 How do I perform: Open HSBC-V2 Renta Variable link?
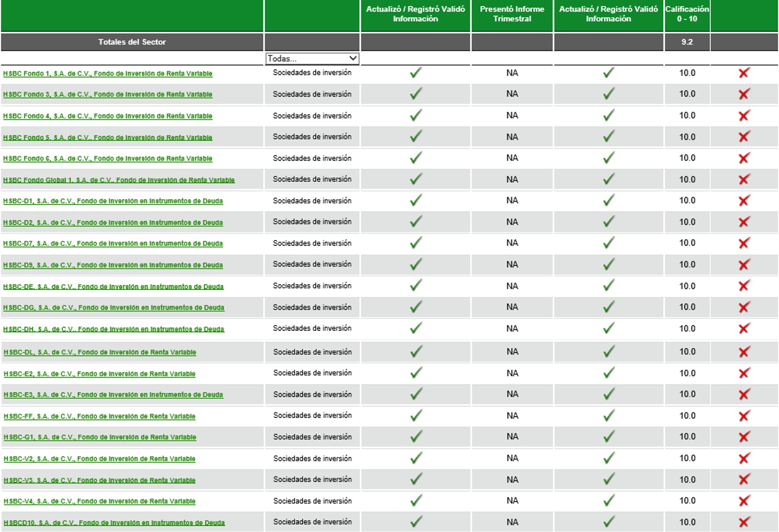tap(99, 459)
